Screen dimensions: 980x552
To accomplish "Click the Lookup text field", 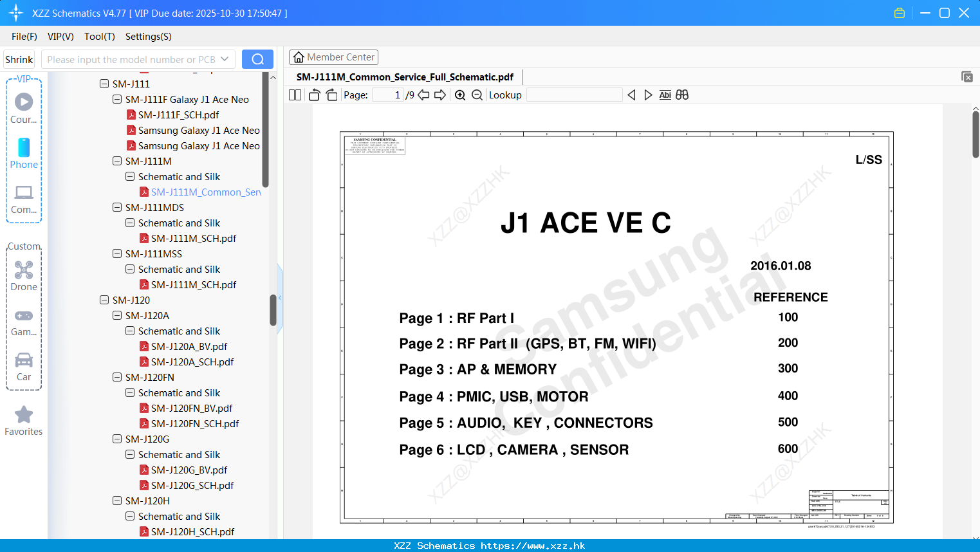I will [575, 95].
